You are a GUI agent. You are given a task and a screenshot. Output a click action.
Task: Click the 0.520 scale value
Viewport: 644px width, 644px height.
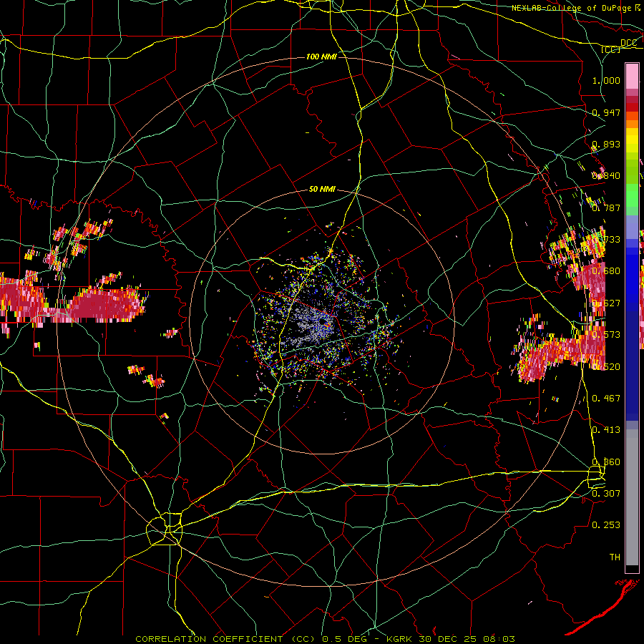coord(606,366)
